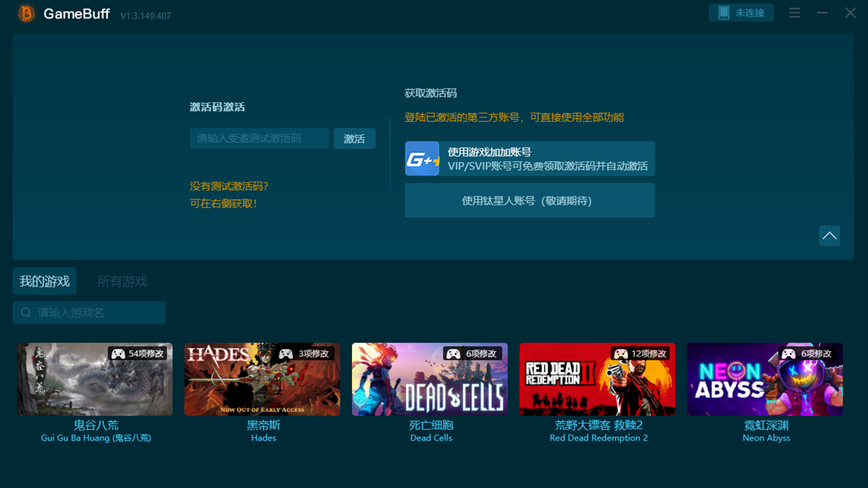
Task: Select the 我的游戏 tab
Action: click(x=44, y=281)
